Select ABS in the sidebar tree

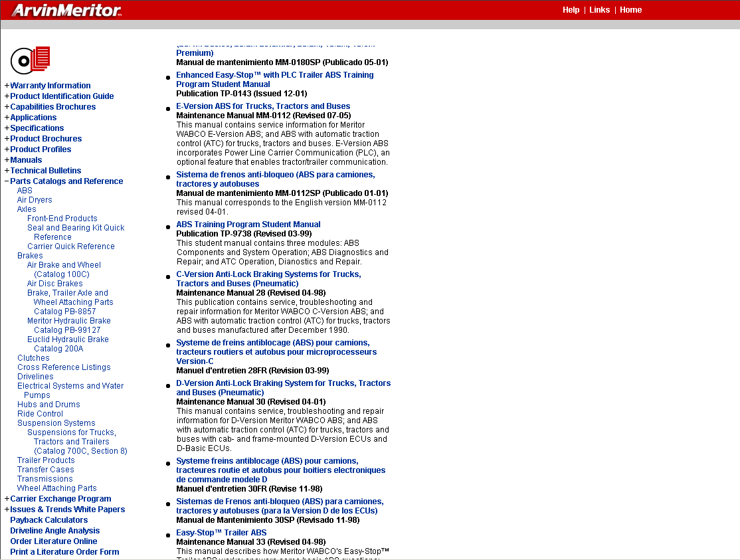(25, 190)
